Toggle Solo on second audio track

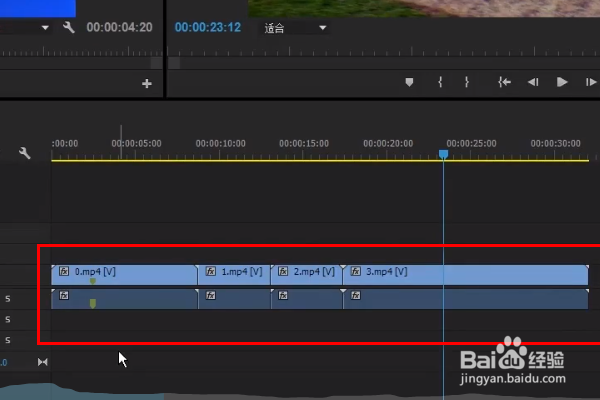[x=8, y=319]
